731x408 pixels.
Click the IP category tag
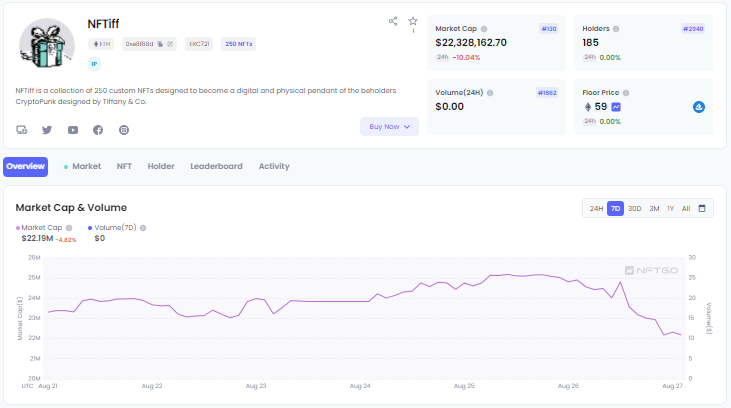pyautogui.click(x=94, y=64)
